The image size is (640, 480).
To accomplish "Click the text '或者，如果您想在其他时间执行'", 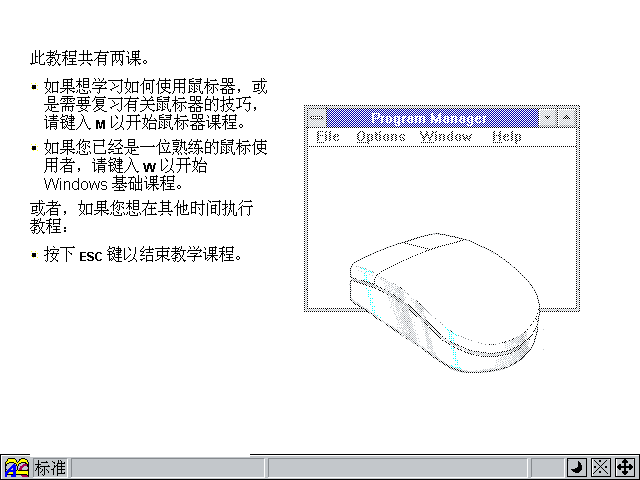I will 142,208.
